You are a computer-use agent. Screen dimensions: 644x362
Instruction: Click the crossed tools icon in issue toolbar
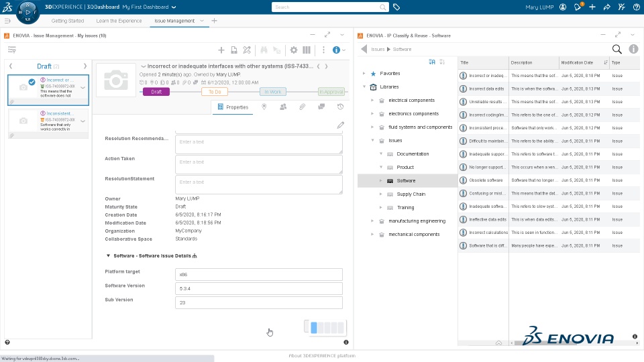pos(247,50)
